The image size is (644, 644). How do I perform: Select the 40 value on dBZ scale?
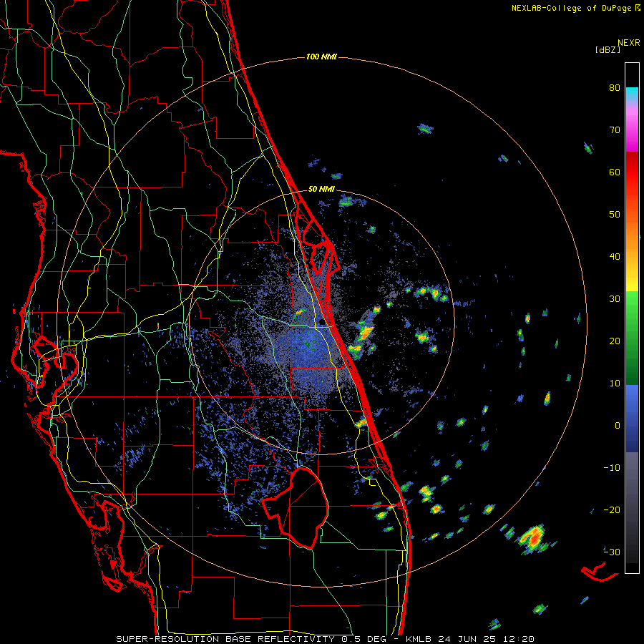coord(615,257)
